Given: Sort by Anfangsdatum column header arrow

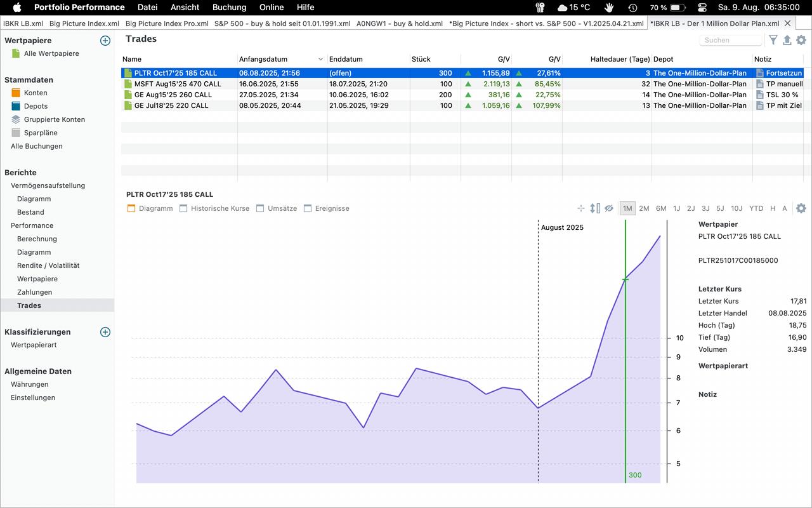Looking at the screenshot, I should [x=320, y=59].
